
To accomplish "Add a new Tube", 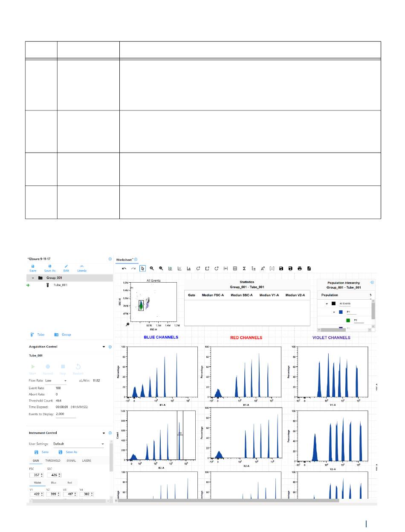I will pyautogui.click(x=38, y=335).
